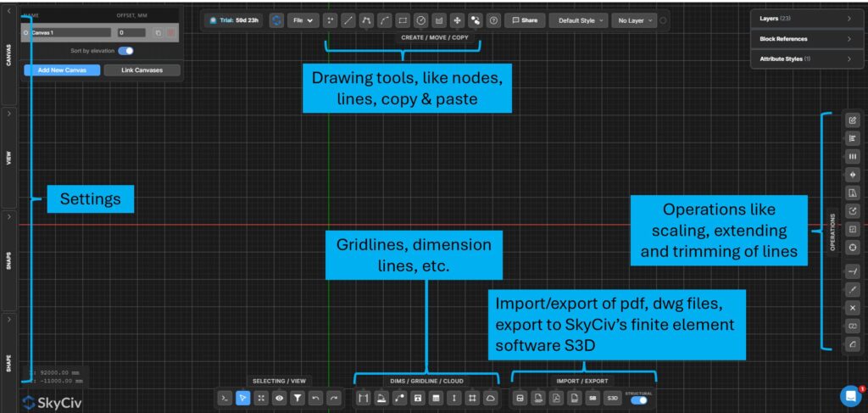Open the File dropdown menu
This screenshot has width=868, height=413.
pos(303,20)
